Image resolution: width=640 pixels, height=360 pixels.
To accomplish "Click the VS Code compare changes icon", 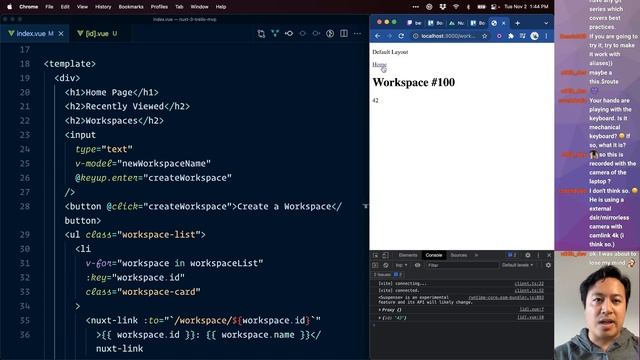I will (261, 33).
